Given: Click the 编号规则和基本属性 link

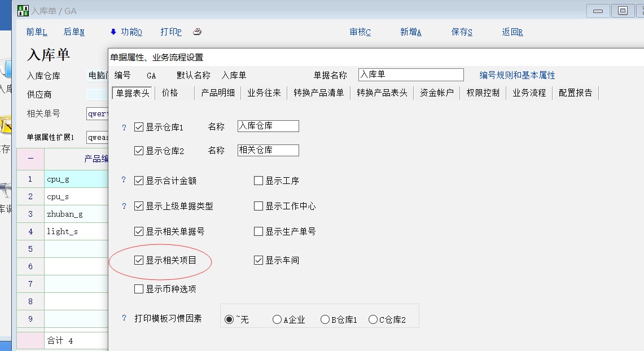Looking at the screenshot, I should coord(517,75).
